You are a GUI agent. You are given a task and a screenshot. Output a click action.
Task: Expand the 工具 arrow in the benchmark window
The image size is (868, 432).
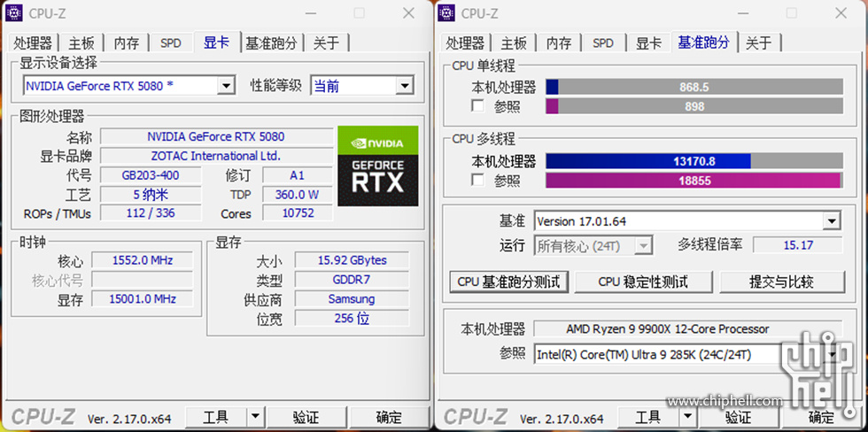pyautogui.click(x=687, y=416)
